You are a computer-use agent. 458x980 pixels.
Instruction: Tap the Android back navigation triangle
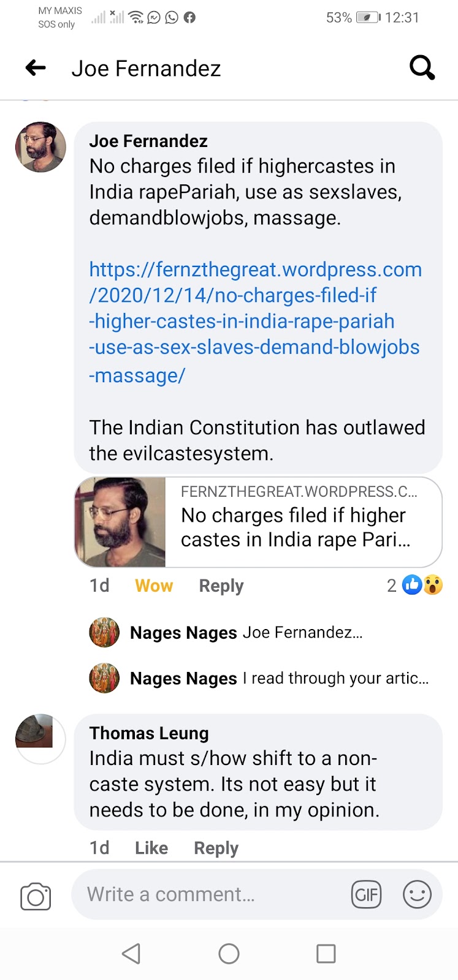tap(131, 954)
